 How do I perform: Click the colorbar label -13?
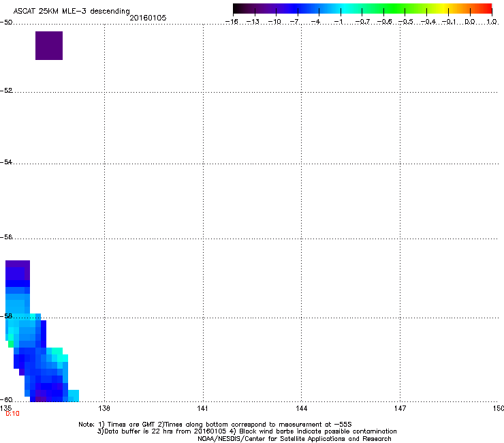(x=253, y=22)
